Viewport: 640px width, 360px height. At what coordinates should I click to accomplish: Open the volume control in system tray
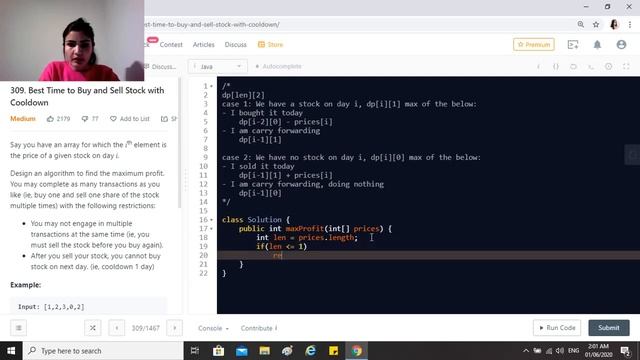tap(560, 351)
